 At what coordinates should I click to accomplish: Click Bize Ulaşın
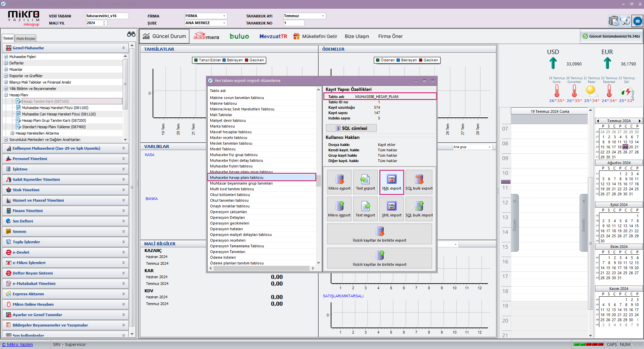[x=357, y=36]
